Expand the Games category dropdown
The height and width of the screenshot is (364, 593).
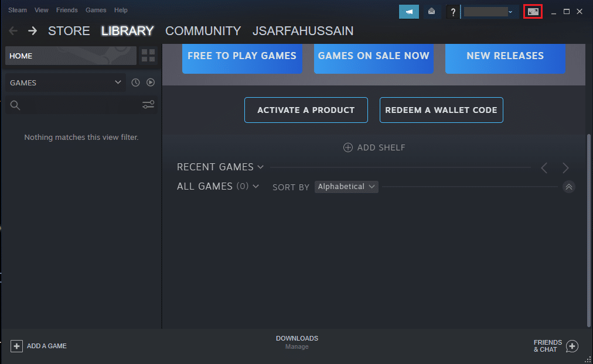point(66,83)
